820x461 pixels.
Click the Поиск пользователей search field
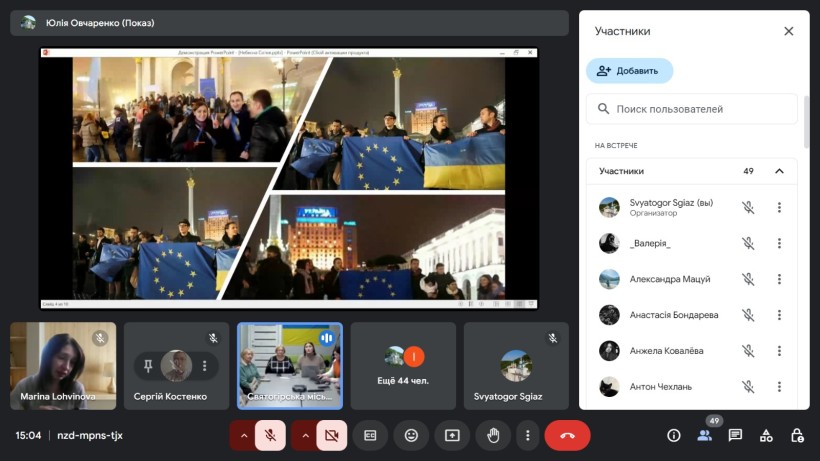coord(691,109)
